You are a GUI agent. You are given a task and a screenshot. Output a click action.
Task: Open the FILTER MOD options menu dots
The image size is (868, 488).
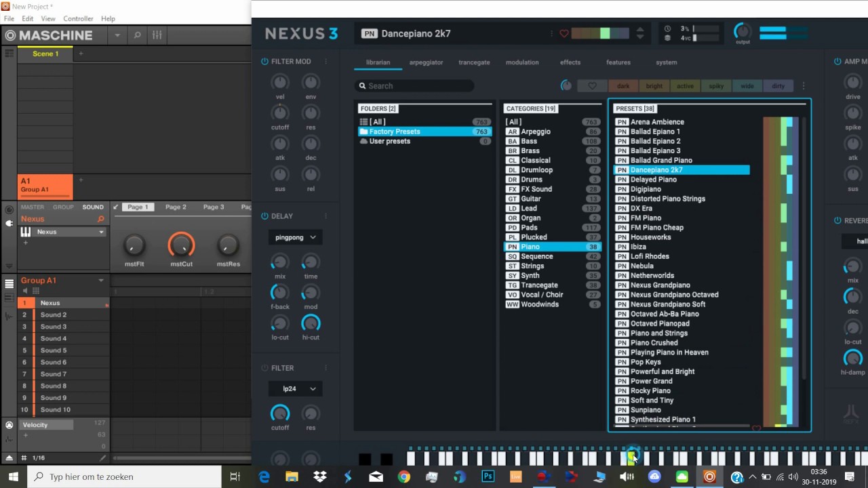(325, 62)
